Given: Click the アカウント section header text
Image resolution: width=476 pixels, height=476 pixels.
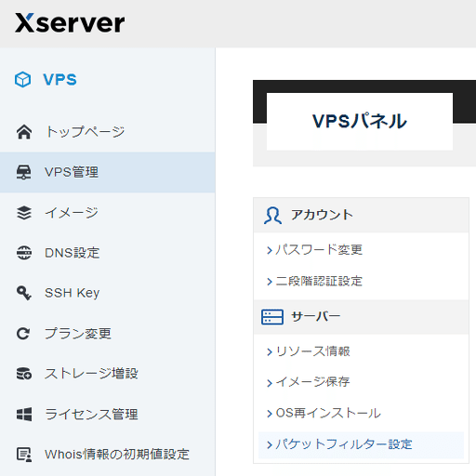Looking at the screenshot, I should click(x=322, y=215).
